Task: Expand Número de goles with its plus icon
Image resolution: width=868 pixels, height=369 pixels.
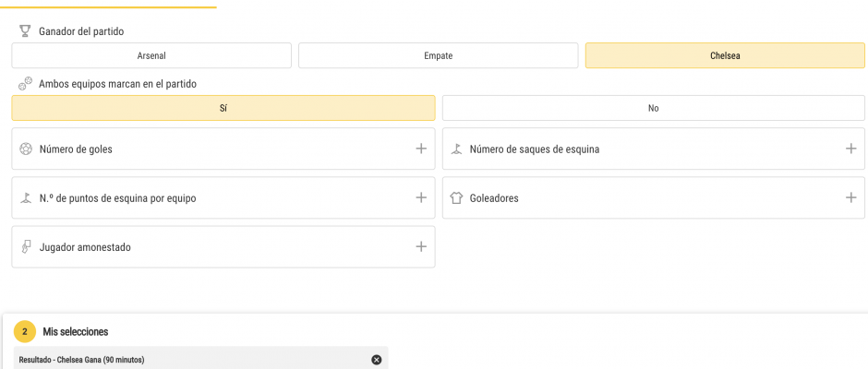Action: pos(421,149)
